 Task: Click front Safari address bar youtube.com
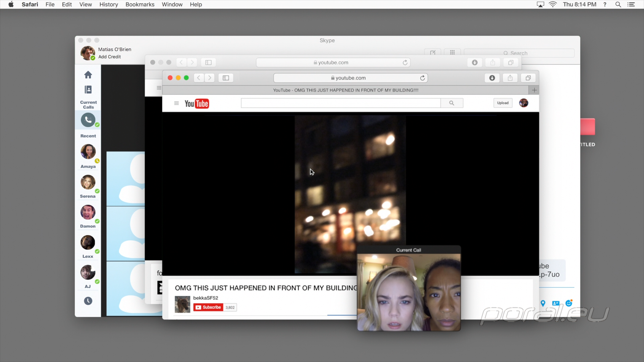click(x=351, y=78)
